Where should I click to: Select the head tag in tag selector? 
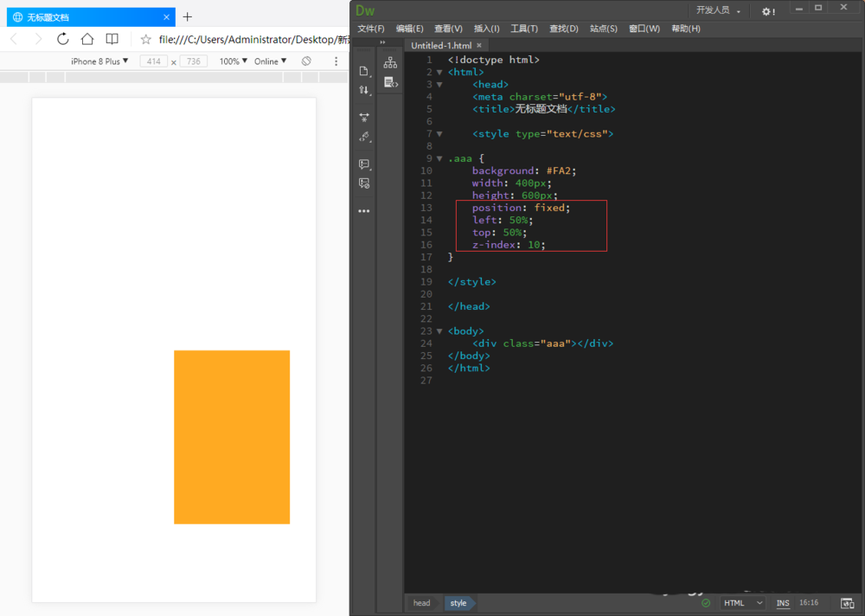[x=421, y=603]
